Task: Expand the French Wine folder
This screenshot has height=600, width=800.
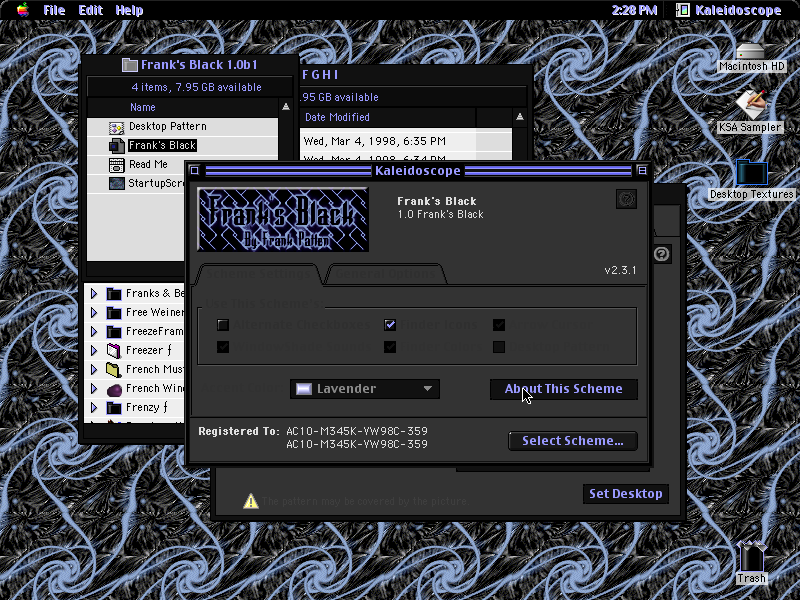Action: 94,389
